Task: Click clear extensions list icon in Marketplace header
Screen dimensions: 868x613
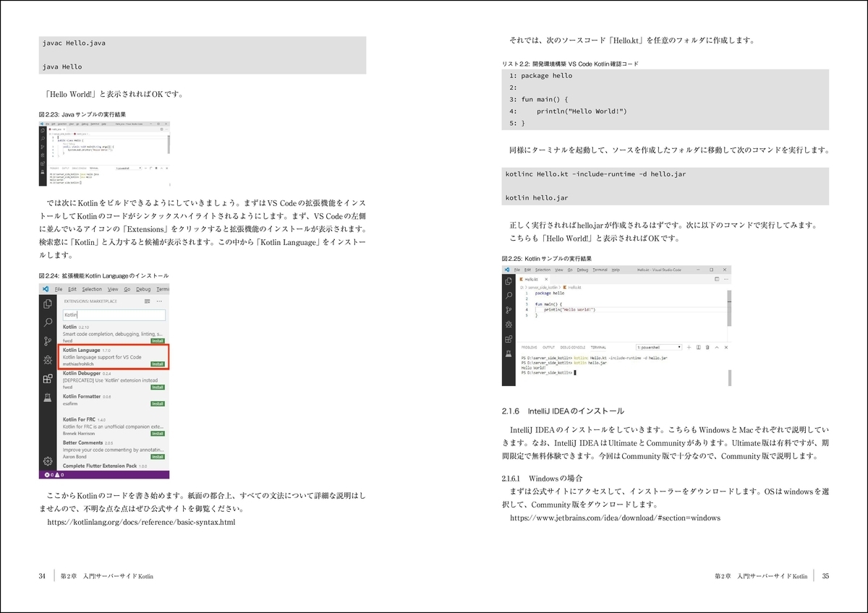Action: 147,301
